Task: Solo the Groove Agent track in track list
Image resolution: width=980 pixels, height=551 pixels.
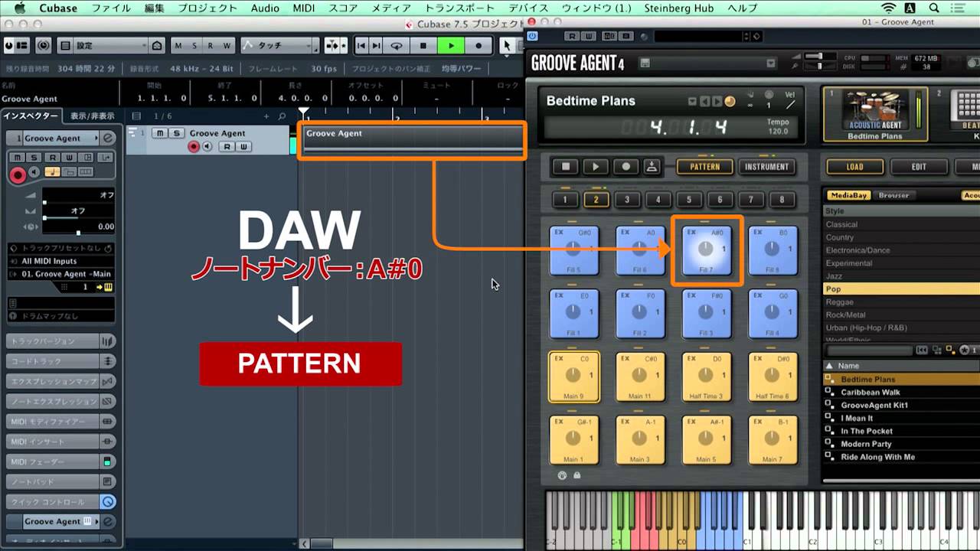Action: coord(176,133)
